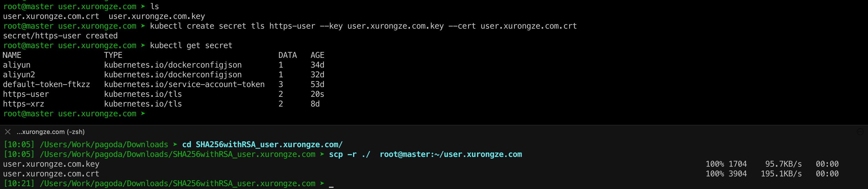Screen dimensions: 868x189
Task: Click the xurongze.com (-zsh) pane title
Action: 51,132
